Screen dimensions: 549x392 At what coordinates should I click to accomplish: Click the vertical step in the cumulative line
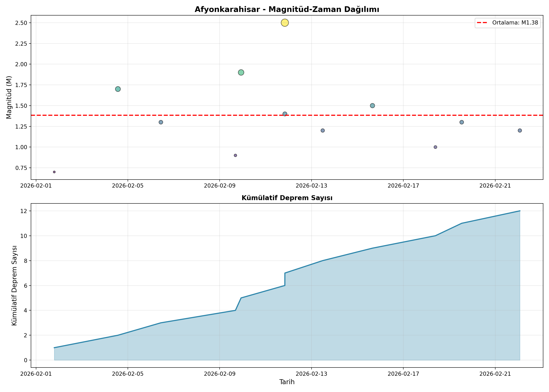pos(285,279)
